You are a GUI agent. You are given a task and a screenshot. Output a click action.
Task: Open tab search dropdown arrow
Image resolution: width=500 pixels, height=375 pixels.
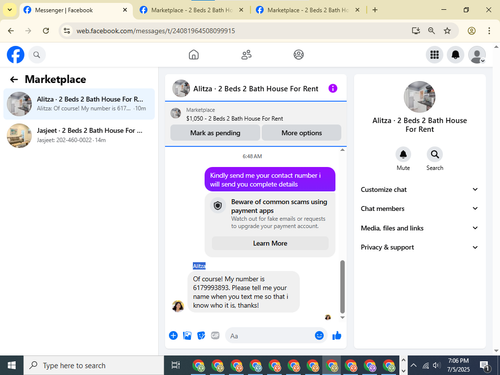pyautogui.click(x=10, y=10)
